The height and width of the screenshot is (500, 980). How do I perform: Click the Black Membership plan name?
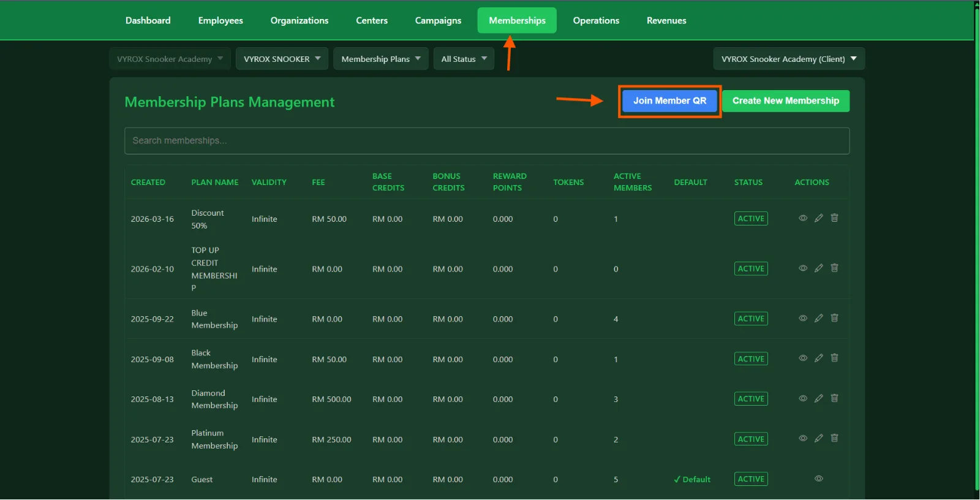coord(214,359)
